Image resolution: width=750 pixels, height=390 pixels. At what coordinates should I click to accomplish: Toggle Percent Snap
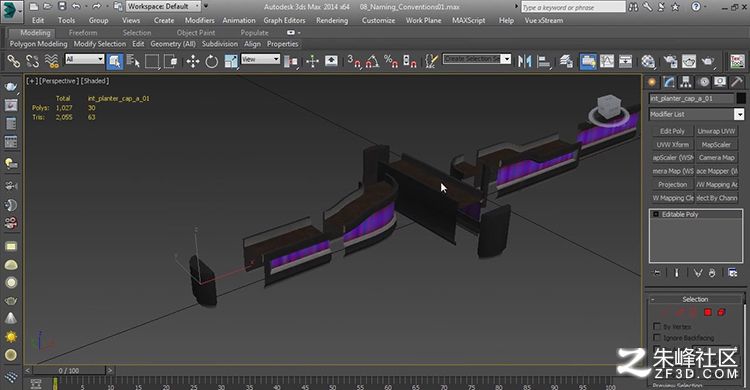pyautogui.click(x=391, y=61)
